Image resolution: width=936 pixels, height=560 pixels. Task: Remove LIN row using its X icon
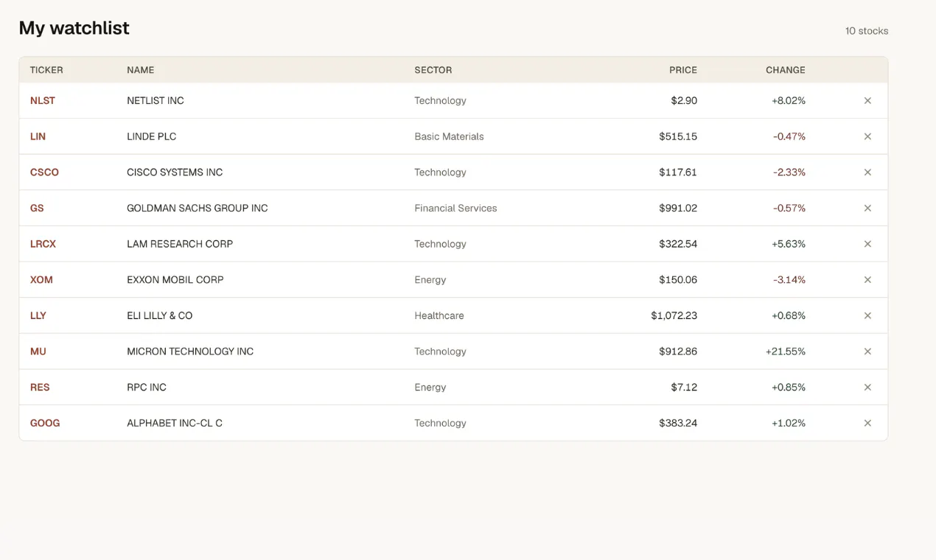(867, 136)
